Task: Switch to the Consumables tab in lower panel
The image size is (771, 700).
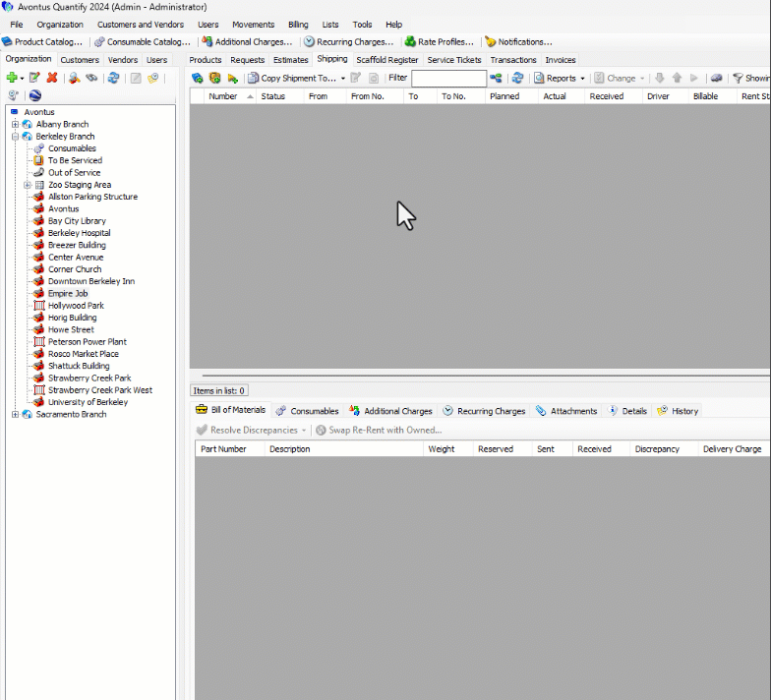Action: (x=307, y=411)
